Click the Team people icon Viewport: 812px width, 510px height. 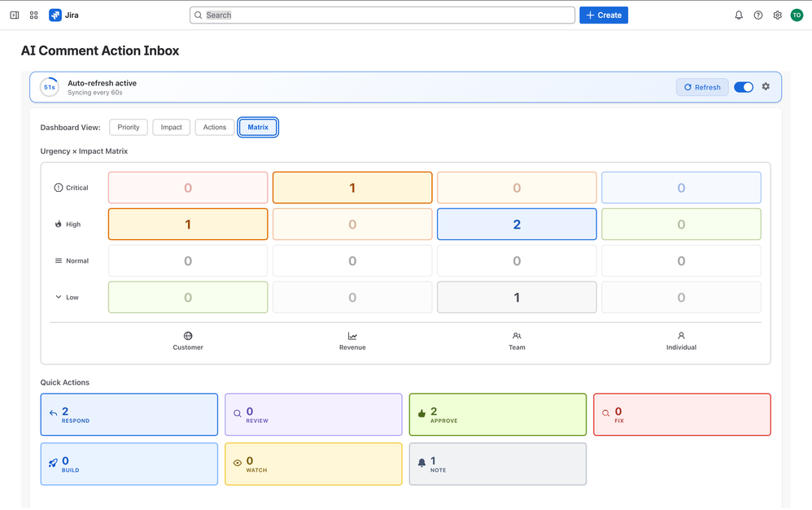(x=517, y=335)
